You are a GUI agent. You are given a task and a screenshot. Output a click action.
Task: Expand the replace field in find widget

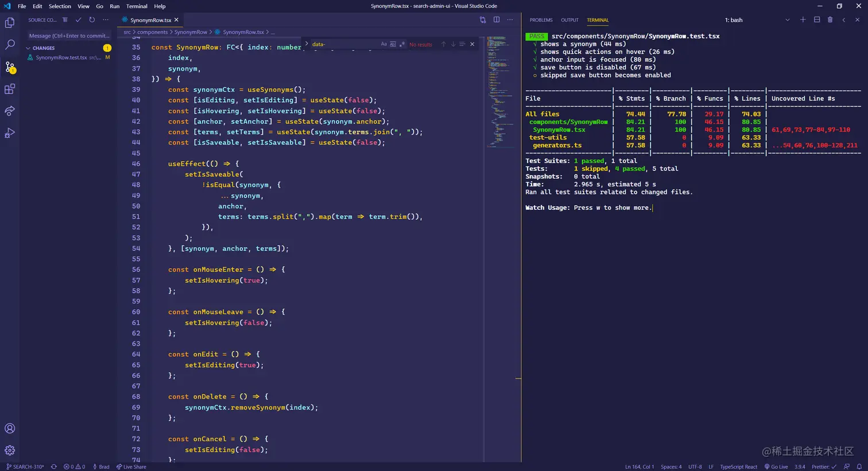pyautogui.click(x=307, y=44)
